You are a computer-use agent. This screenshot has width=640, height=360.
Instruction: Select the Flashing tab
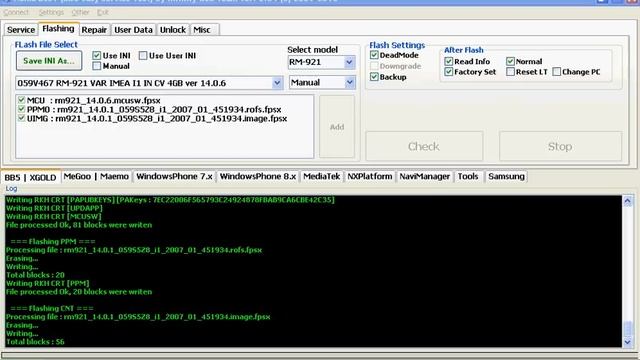58,29
